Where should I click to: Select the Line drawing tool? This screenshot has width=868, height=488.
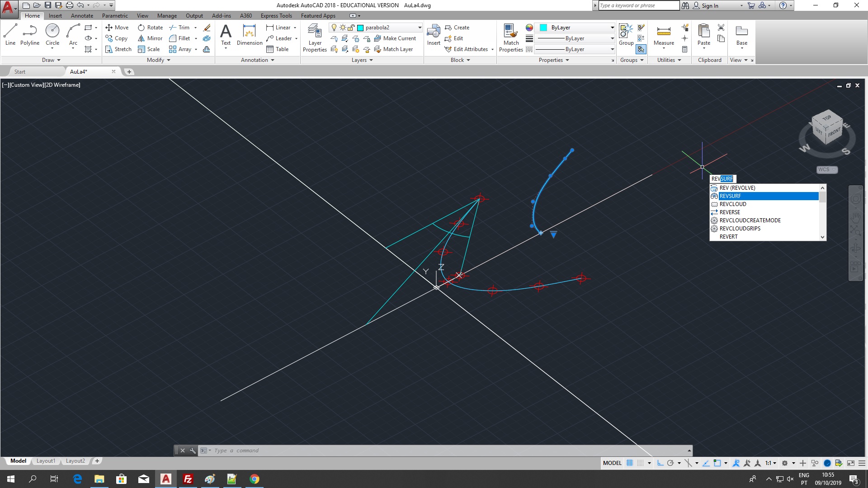tap(10, 35)
